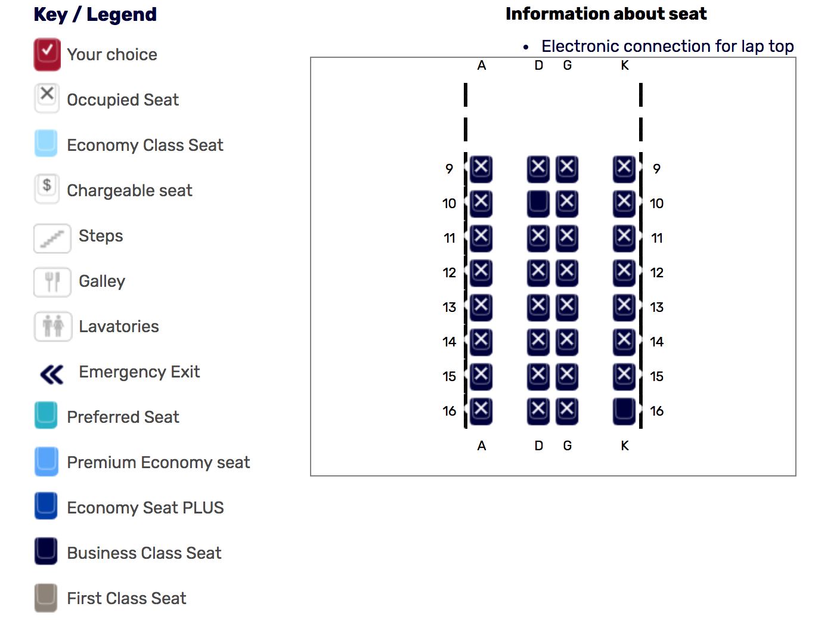The image size is (840, 622).
Task: Click the Economy Seat PLUS label
Action: click(145, 507)
